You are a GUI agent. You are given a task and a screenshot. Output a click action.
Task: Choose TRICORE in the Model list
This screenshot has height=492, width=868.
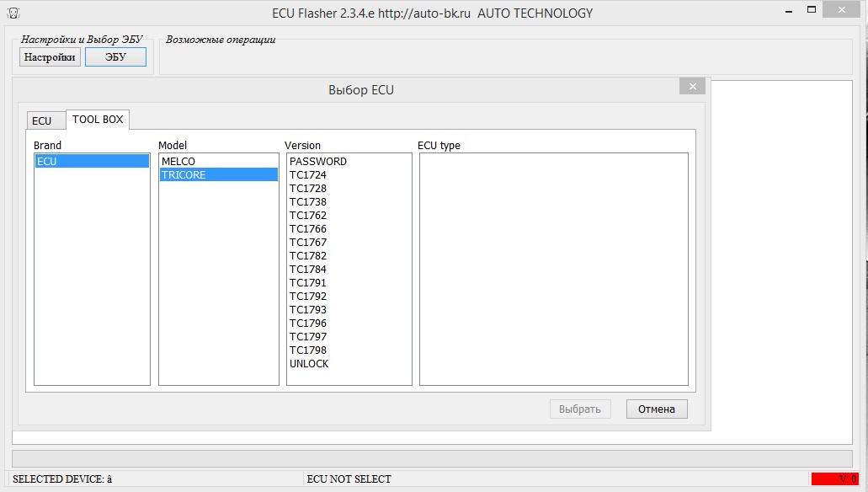coord(219,174)
